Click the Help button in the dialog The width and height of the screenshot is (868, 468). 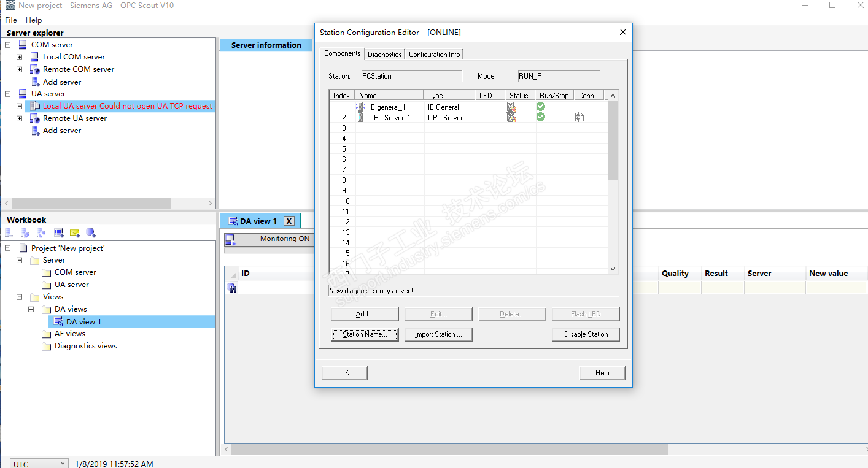click(x=602, y=373)
